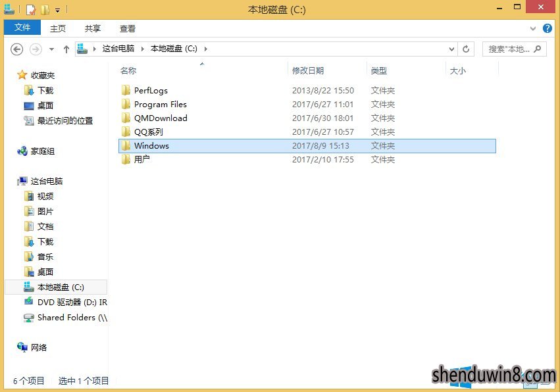The height and width of the screenshot is (392, 560).
Task: Click the PerfLogs folder name
Action: point(151,91)
